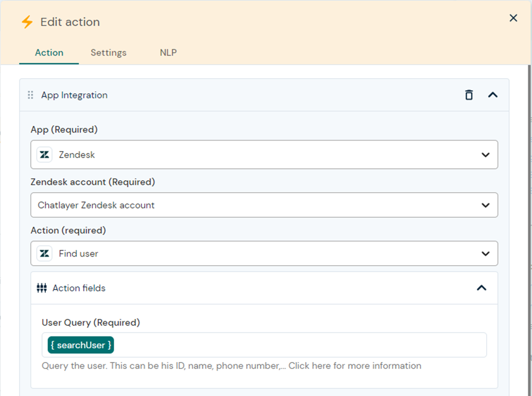
Task: Expand the Zendesk account dropdown arrow
Action: [x=485, y=205]
